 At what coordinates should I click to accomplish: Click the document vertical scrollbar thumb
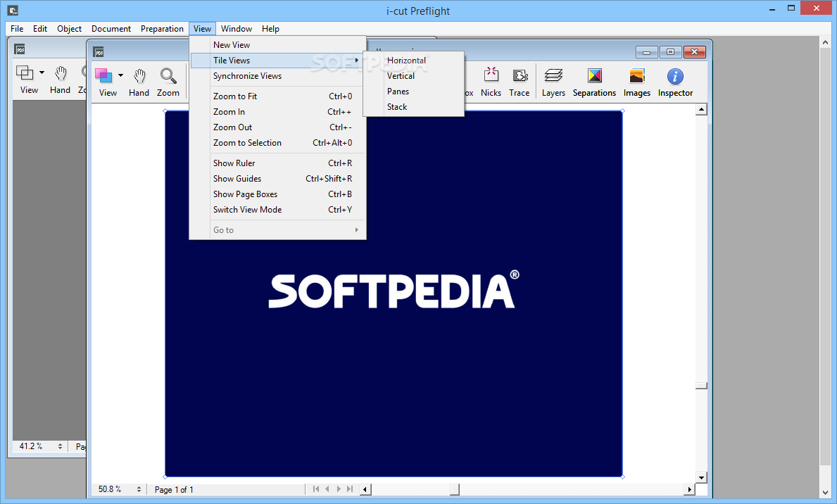click(701, 386)
